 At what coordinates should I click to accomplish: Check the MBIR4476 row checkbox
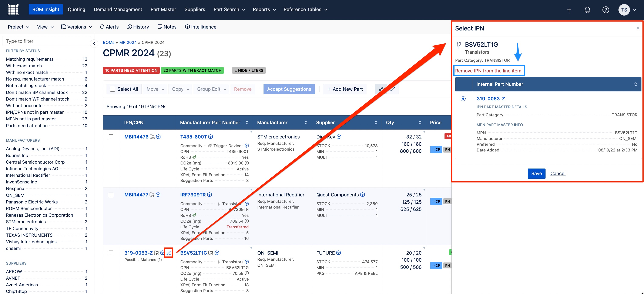(x=111, y=137)
